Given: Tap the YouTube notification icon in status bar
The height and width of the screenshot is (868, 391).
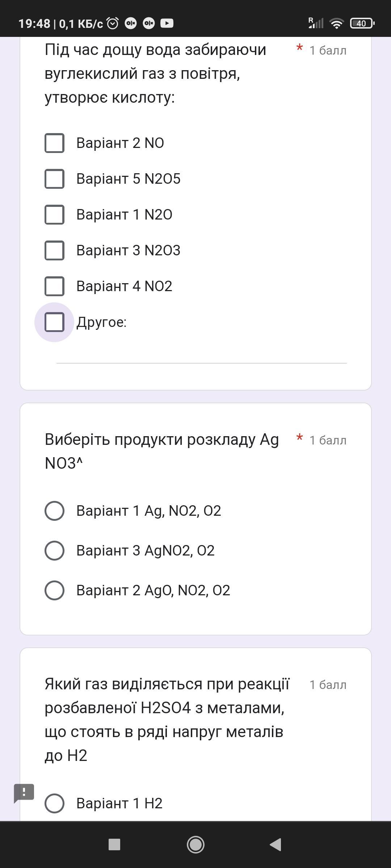Looking at the screenshot, I should point(167,24).
